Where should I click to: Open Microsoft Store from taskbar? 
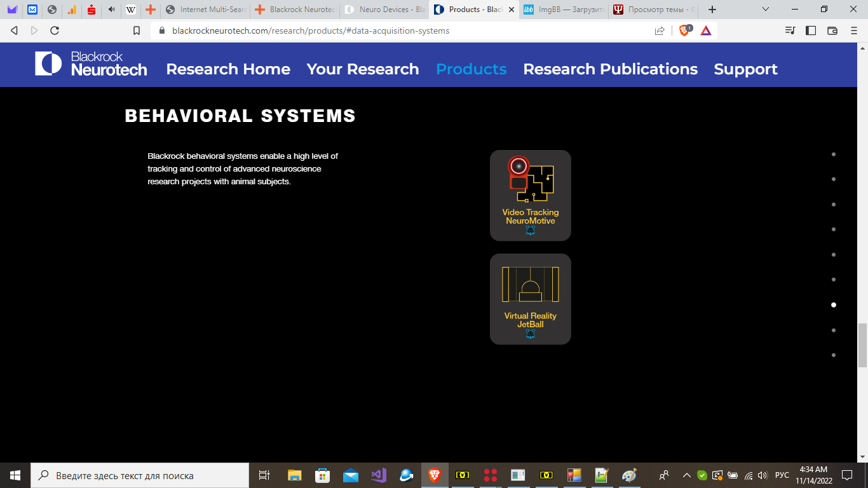(322, 475)
